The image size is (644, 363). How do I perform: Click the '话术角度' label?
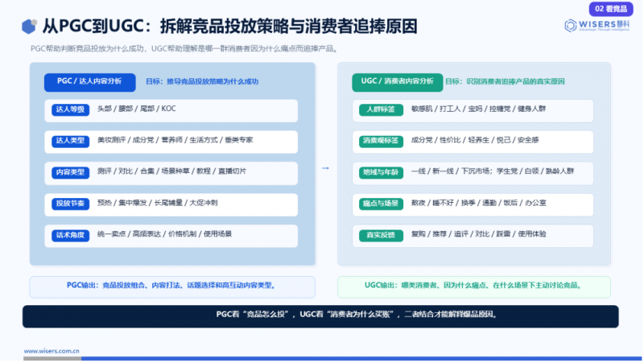point(70,235)
